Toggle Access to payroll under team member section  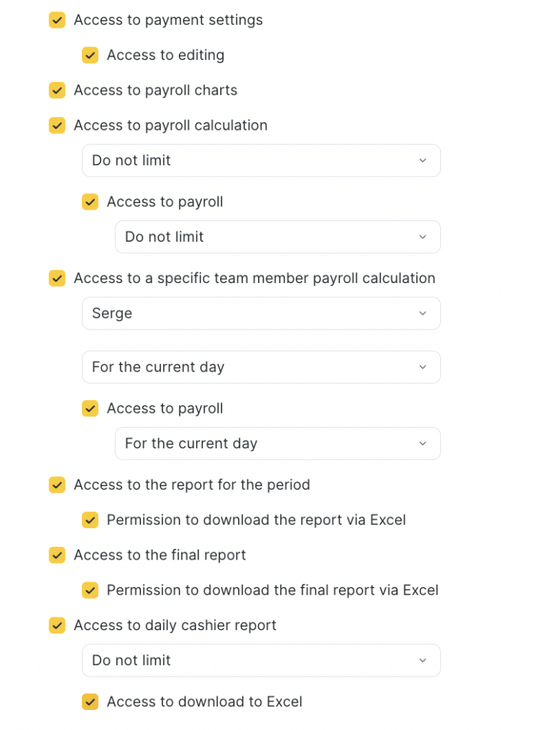(90, 408)
